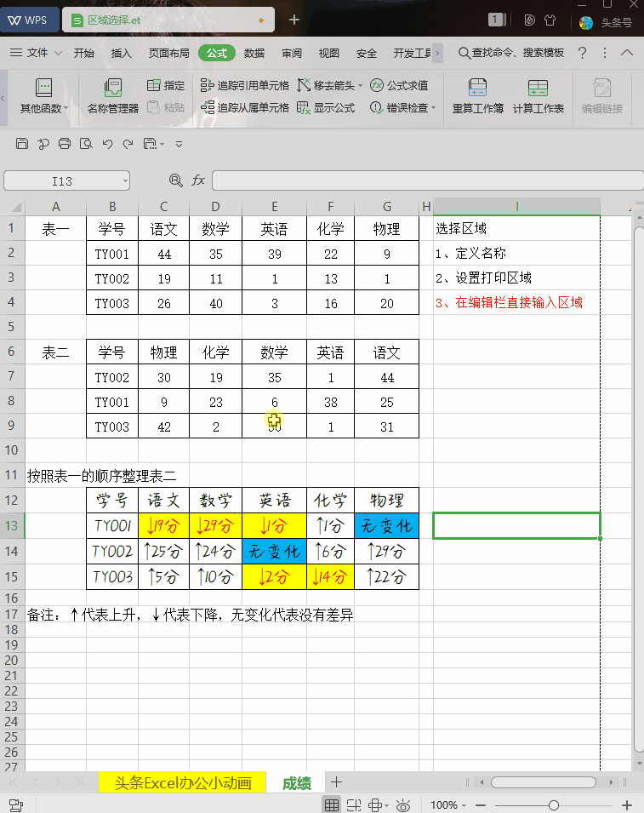Click the formula bar input field
Image resolution: width=644 pixels, height=813 pixels.
(428, 181)
